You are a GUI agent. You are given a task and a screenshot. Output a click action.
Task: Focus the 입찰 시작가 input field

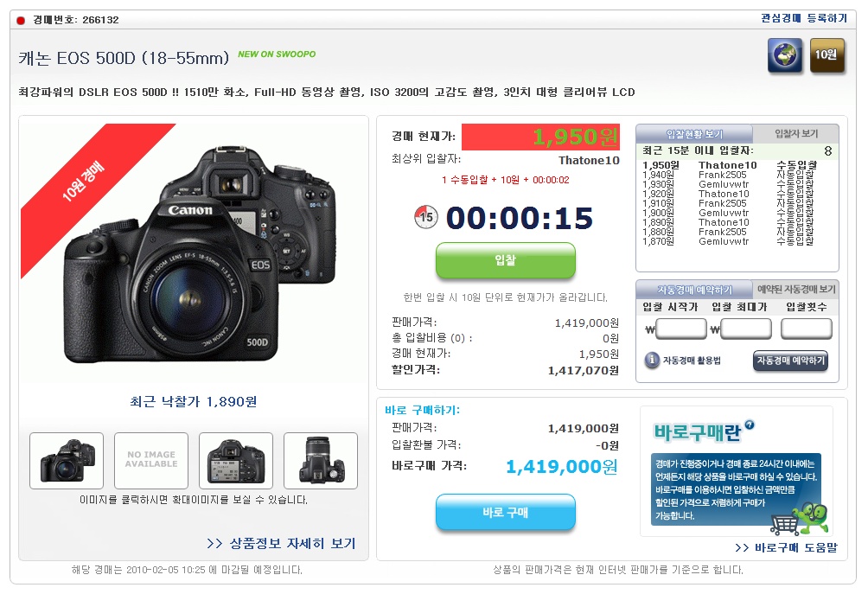681,329
